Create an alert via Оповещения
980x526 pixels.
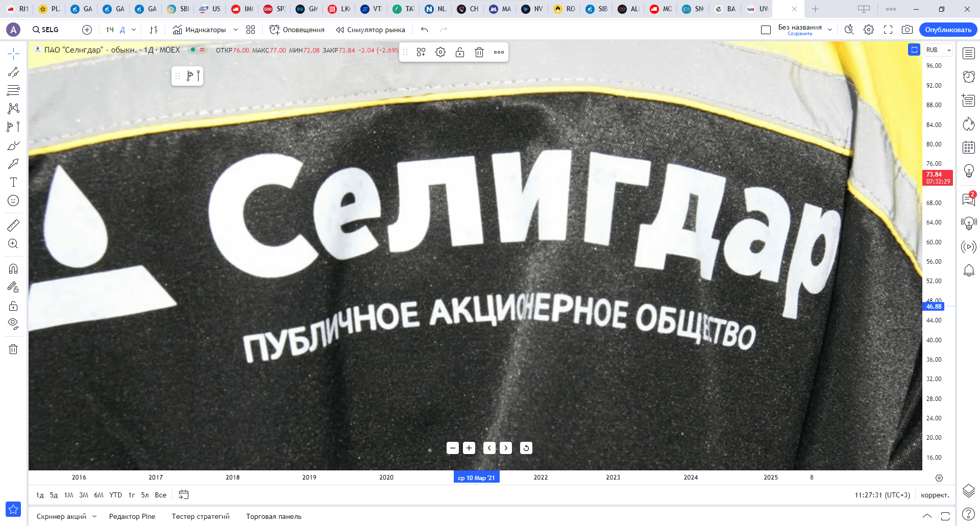(x=297, y=30)
